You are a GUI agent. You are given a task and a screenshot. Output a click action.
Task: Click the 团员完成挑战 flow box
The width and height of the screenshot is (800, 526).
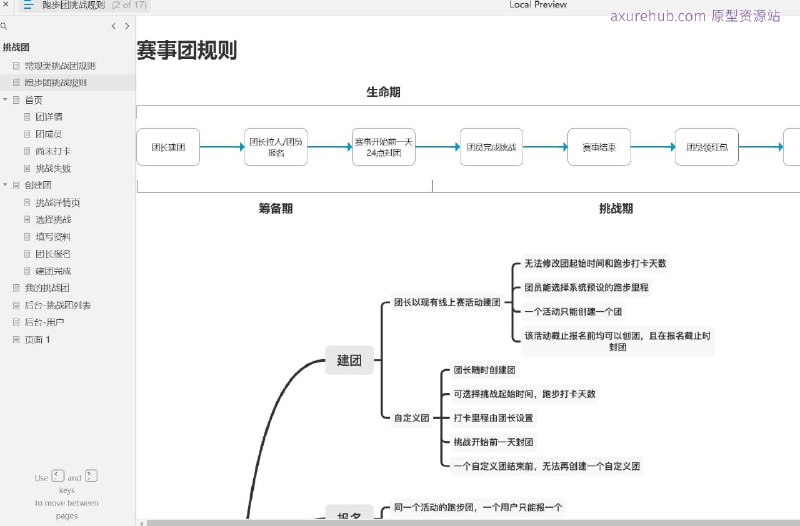(491, 147)
